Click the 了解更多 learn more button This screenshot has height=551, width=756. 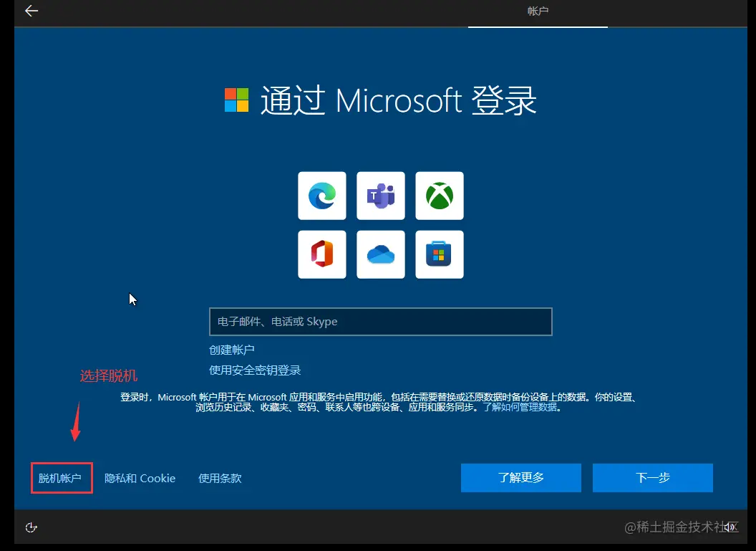click(520, 478)
